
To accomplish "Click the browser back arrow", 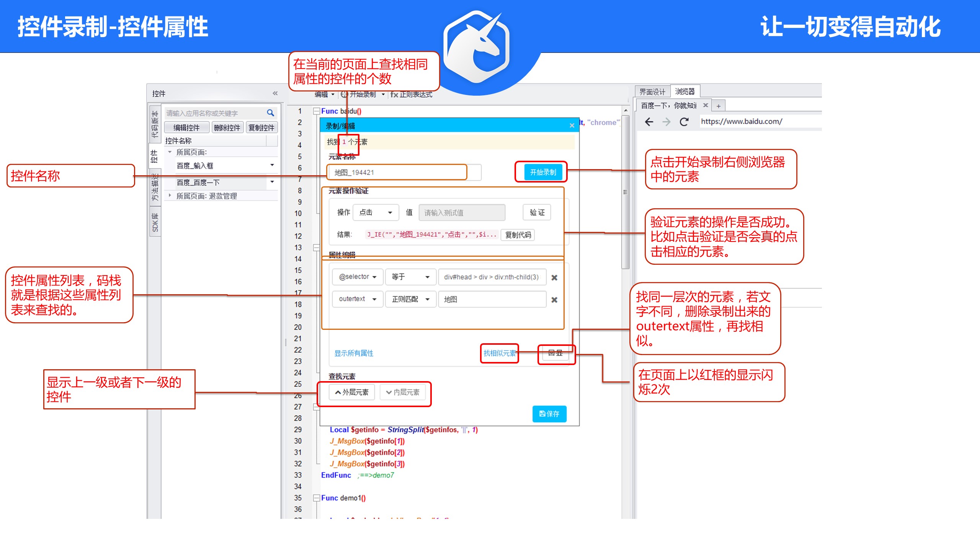I will pos(649,122).
